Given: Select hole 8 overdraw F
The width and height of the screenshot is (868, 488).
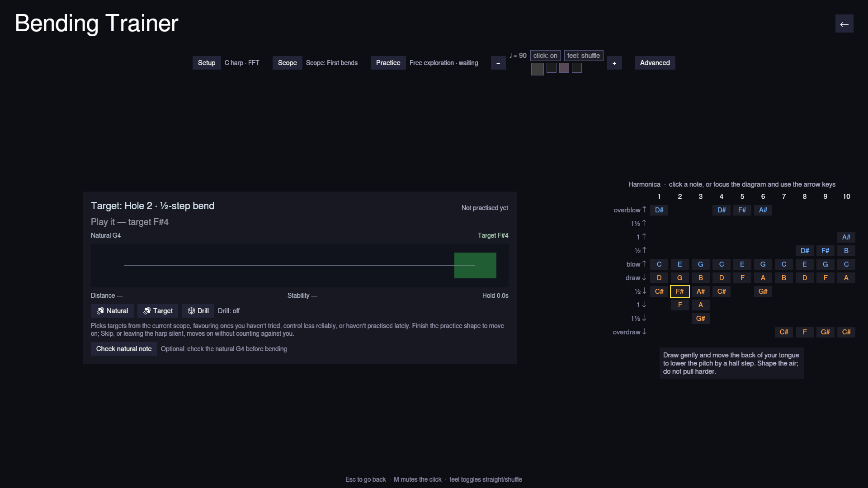Looking at the screenshot, I should pyautogui.click(x=805, y=332).
